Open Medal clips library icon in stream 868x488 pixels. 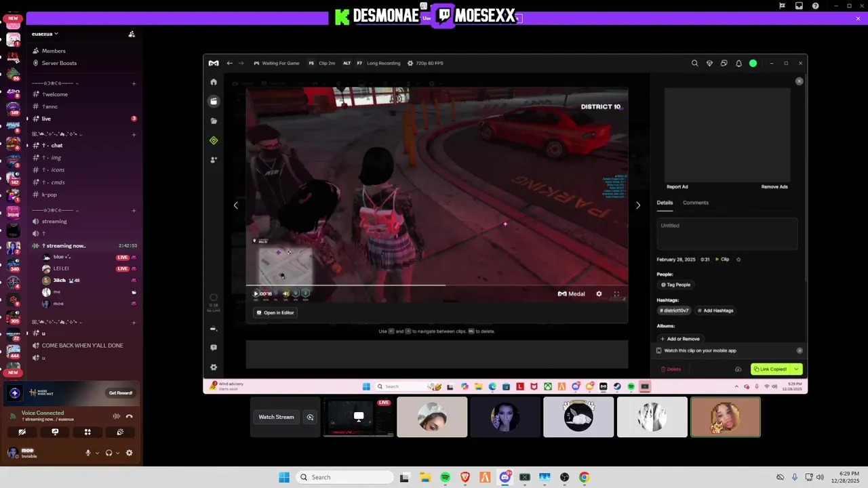click(x=214, y=101)
